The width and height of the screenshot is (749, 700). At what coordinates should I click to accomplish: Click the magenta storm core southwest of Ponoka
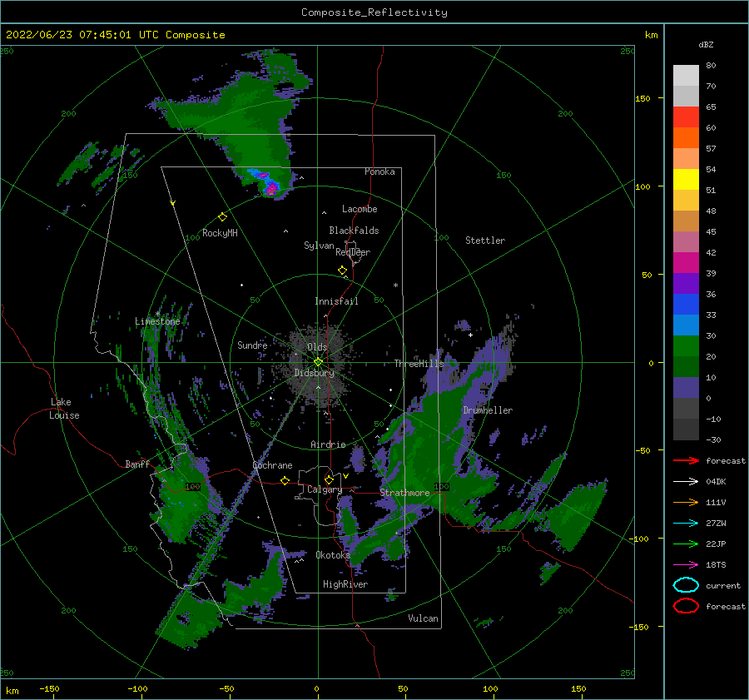270,189
